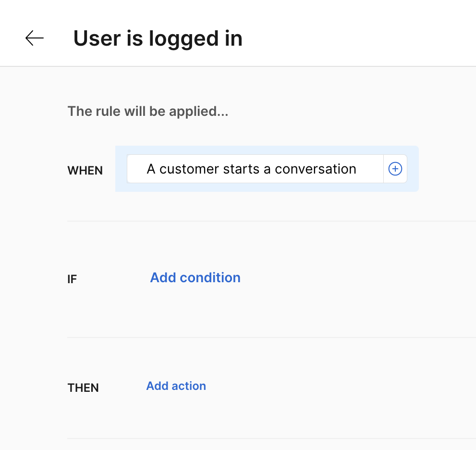Image resolution: width=476 pixels, height=450 pixels.
Task: Click the 'Add action' link
Action: [x=176, y=386]
